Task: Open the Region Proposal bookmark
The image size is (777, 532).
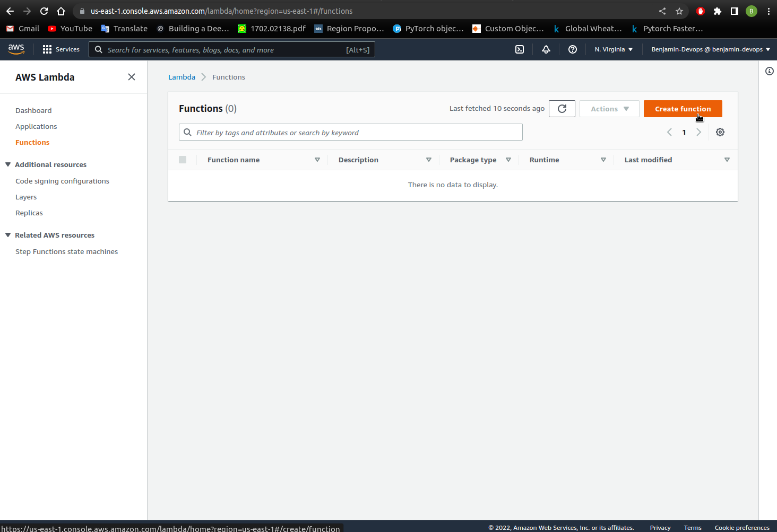Action: click(349, 29)
